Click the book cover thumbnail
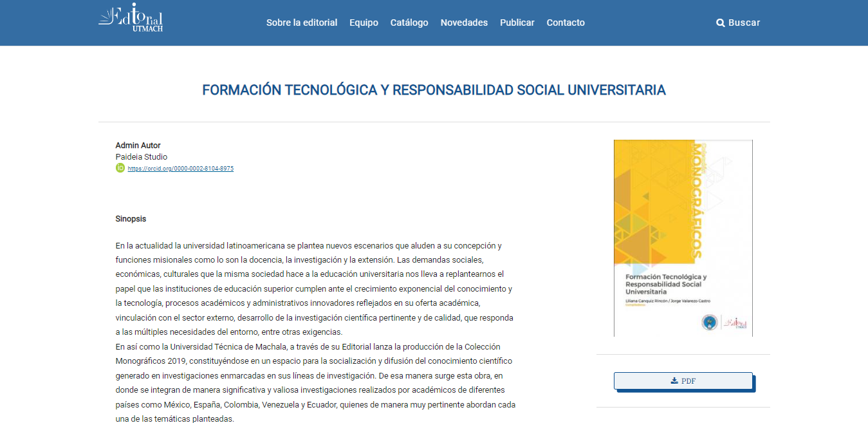Image resolution: width=868 pixels, height=423 pixels. [683, 238]
